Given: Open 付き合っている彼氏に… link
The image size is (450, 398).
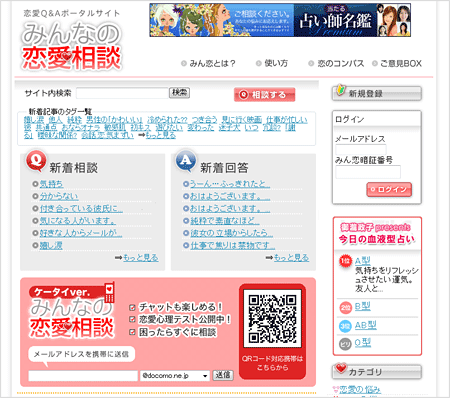Looking at the screenshot, I should click(x=81, y=209).
